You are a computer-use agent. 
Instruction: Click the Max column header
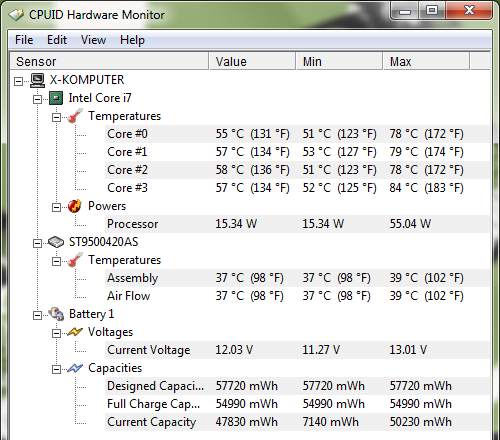[426, 61]
